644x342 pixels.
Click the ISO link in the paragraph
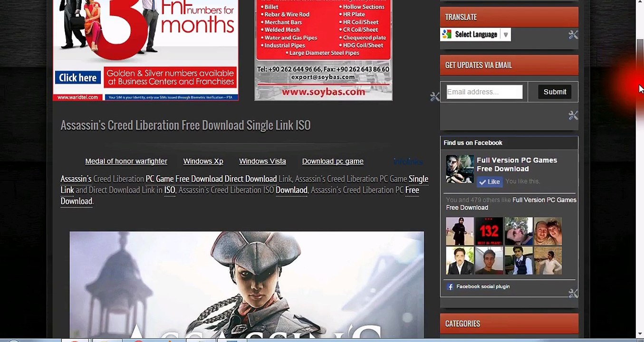[x=170, y=190]
